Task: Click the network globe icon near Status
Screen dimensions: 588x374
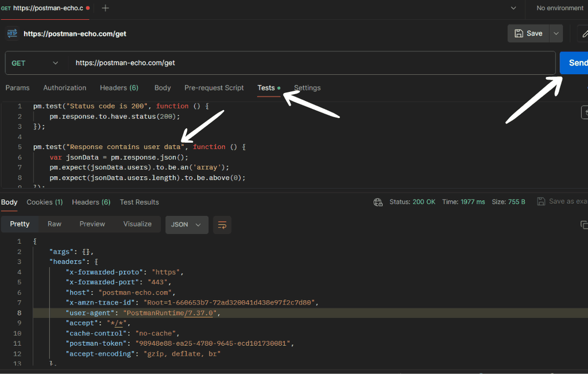Action: click(x=378, y=202)
